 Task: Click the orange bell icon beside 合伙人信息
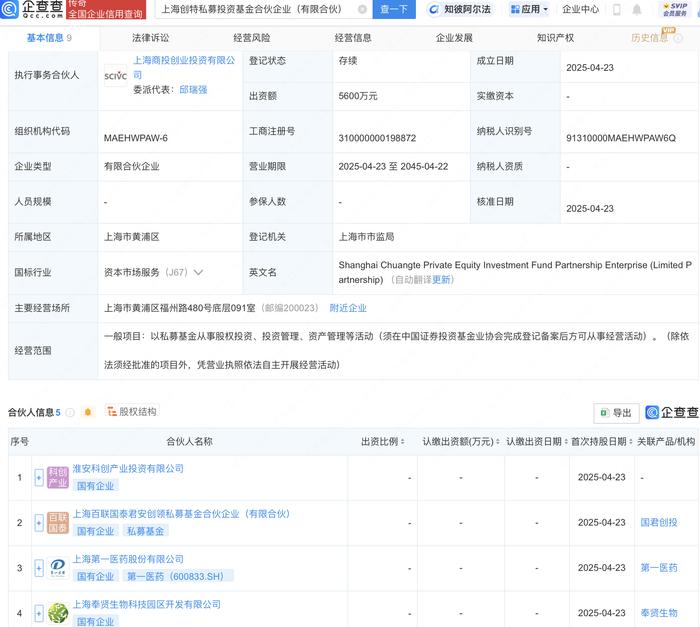point(88,412)
